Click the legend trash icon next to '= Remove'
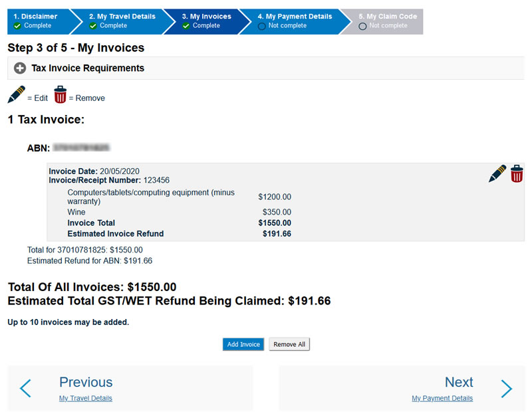The image size is (532, 412). tap(61, 94)
